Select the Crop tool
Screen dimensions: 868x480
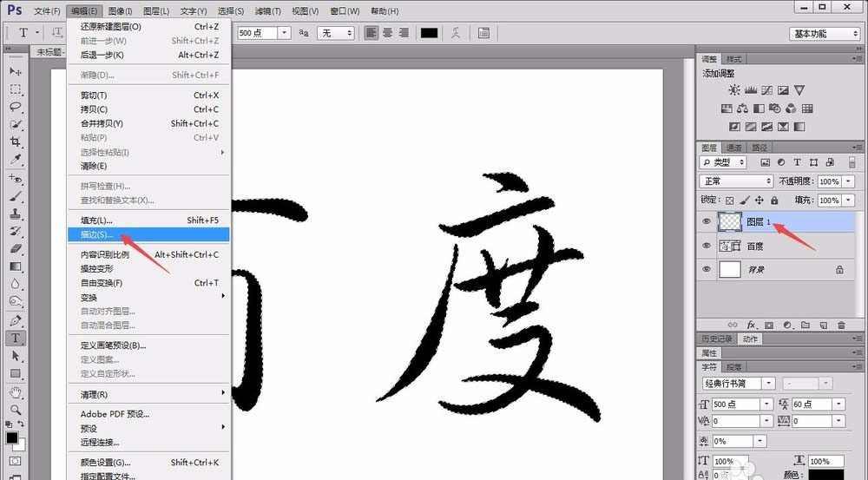[16, 141]
